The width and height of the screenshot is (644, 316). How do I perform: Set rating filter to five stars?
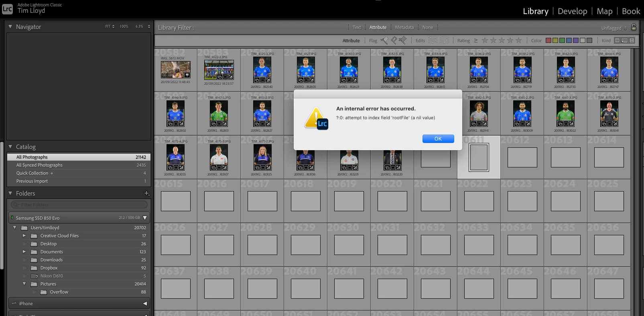pos(518,40)
